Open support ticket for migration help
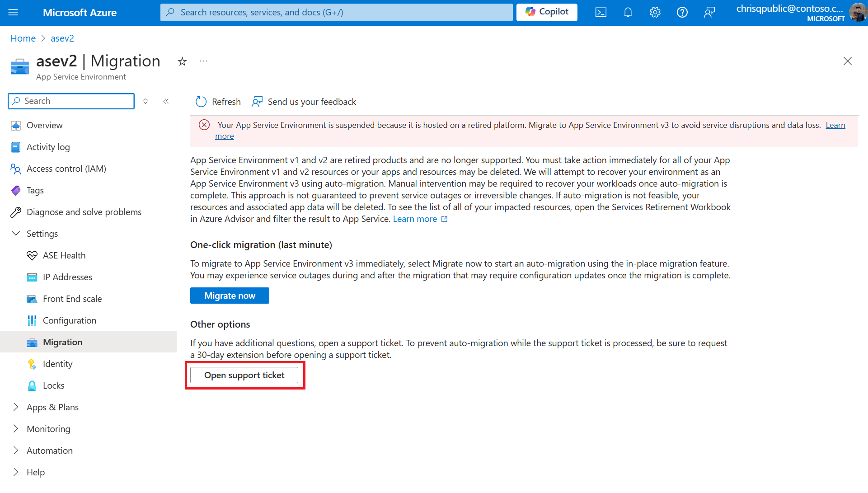This screenshot has width=868, height=493. coord(244,375)
